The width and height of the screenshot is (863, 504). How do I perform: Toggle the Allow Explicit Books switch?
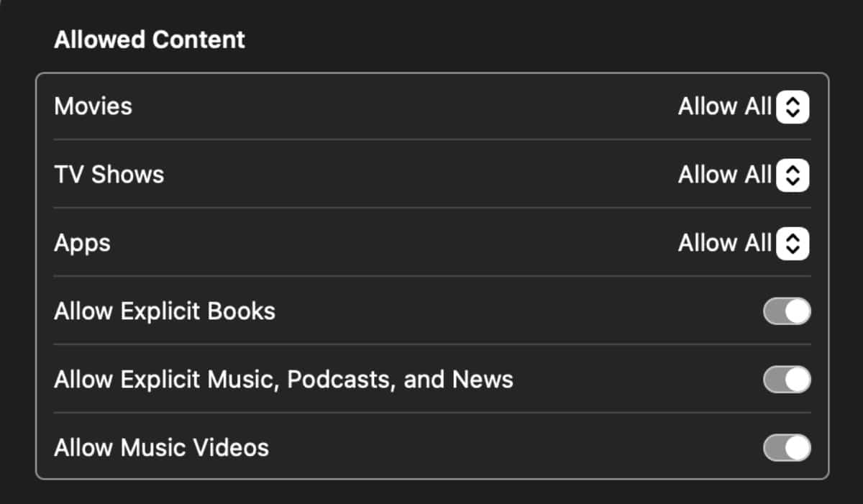coord(787,311)
